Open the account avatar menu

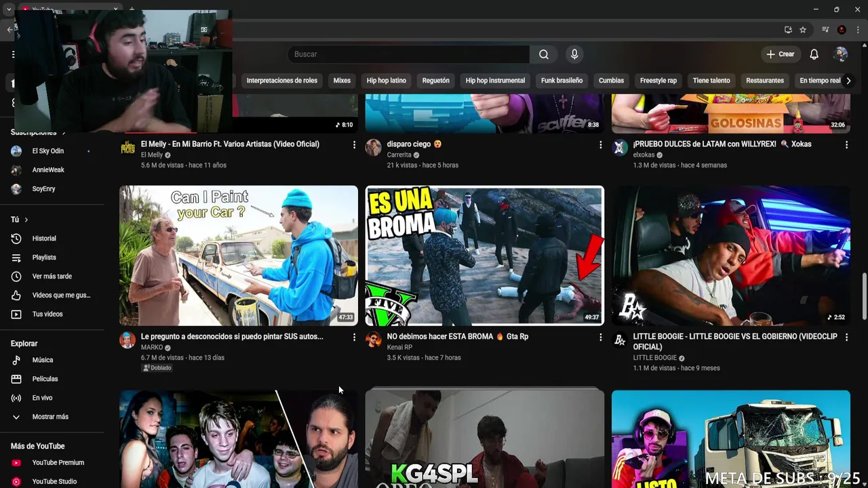pyautogui.click(x=841, y=54)
